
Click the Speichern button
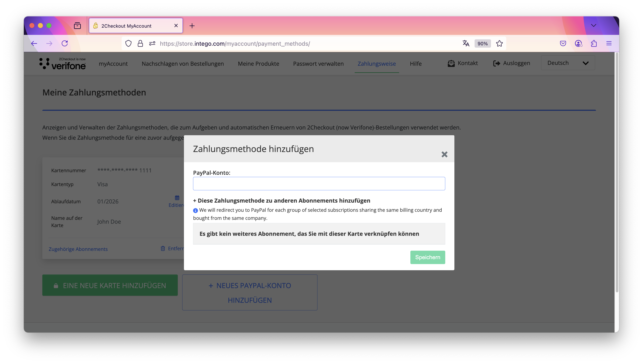point(428,257)
